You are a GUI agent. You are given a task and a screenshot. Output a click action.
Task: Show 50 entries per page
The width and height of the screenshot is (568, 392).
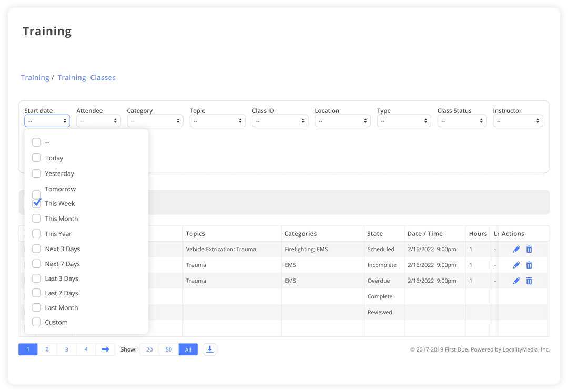[x=169, y=349]
